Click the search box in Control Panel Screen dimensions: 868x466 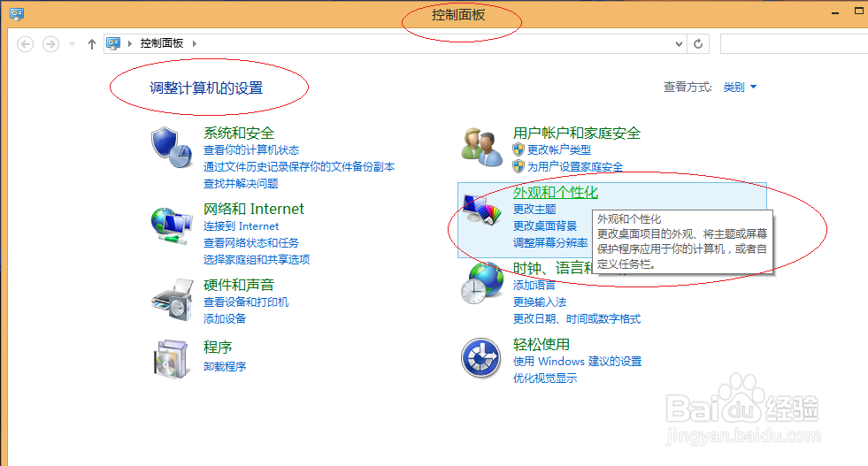pos(794,43)
